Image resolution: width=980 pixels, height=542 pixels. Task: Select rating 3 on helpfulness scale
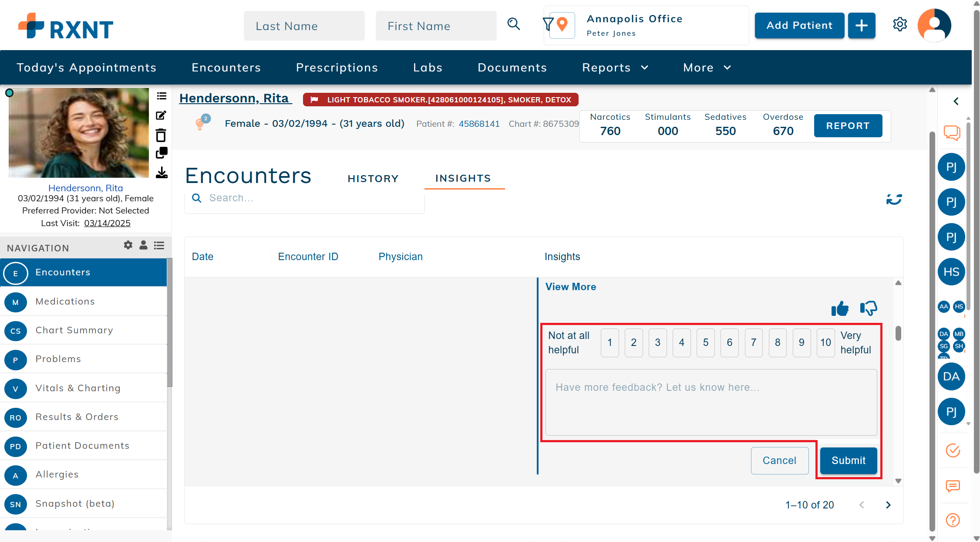point(658,342)
